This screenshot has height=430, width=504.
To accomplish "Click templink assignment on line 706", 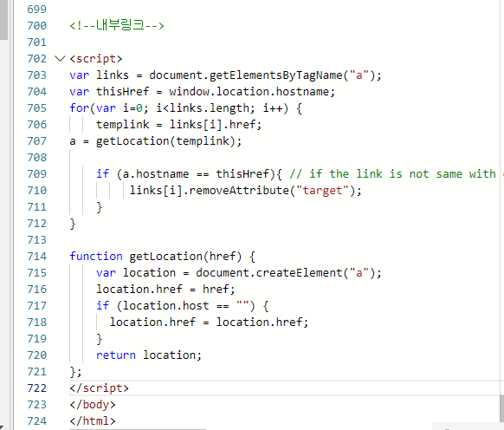I will [178, 125].
